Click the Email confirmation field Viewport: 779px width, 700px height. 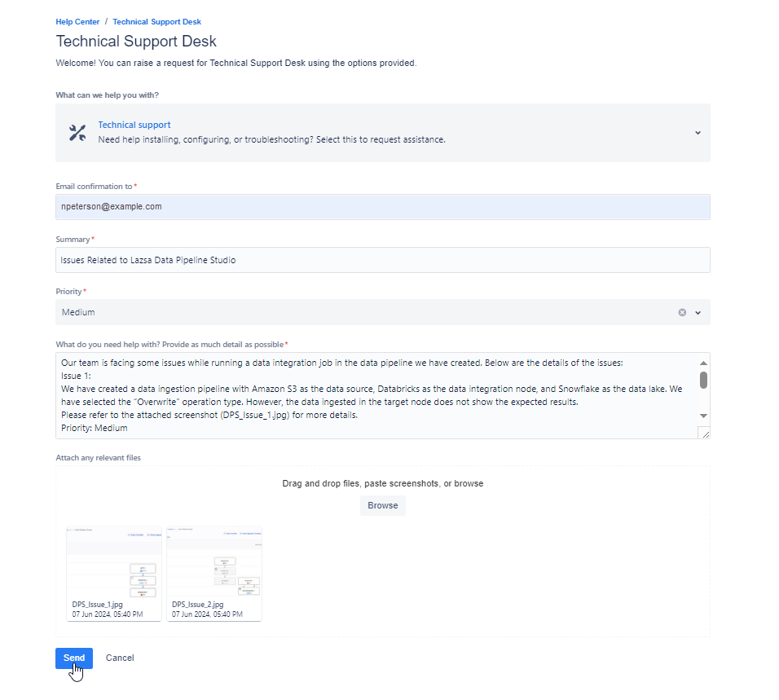(x=382, y=207)
